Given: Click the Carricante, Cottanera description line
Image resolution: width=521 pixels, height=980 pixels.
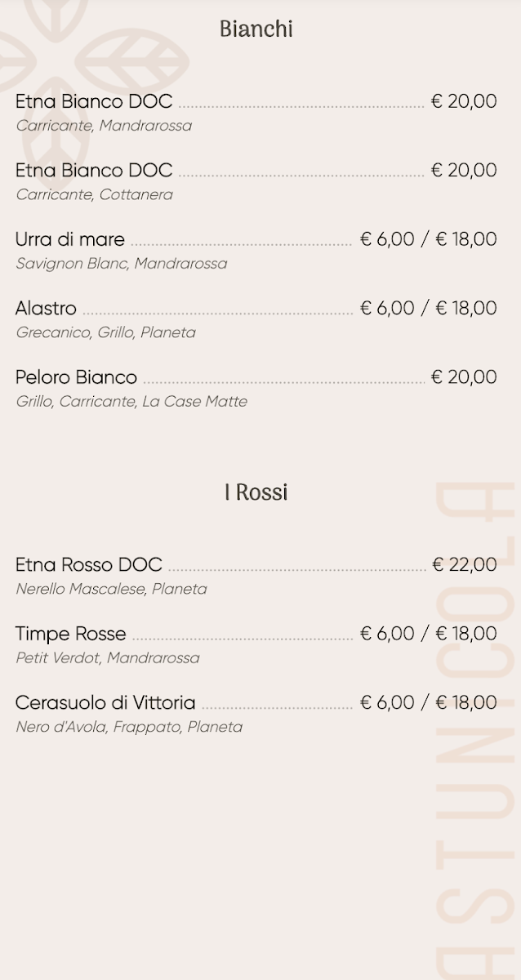Looking at the screenshot, I should point(94,194).
